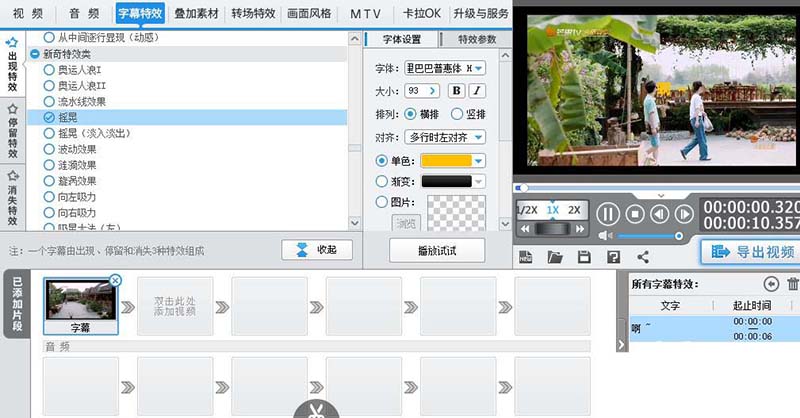Screen dimensions: 800x418
Task: Save the project with the floppy disk icon
Action: [585, 257]
